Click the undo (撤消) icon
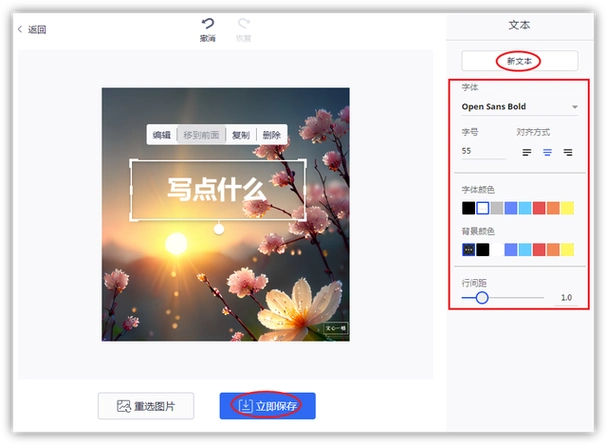The image size is (607, 445). coord(208,24)
